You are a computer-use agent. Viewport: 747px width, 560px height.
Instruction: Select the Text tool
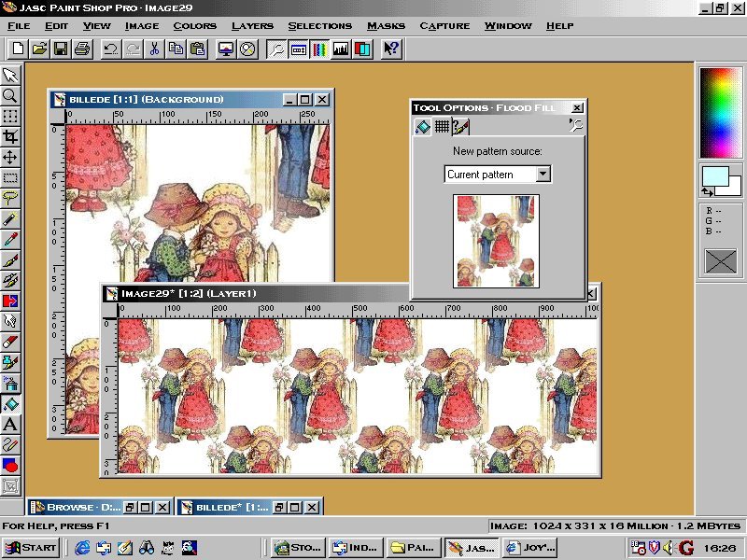(x=10, y=425)
